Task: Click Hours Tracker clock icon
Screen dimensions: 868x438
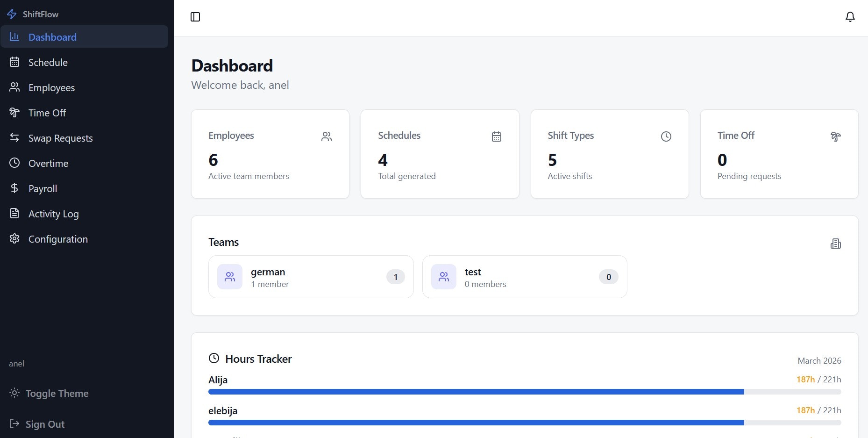Action: coord(214,358)
